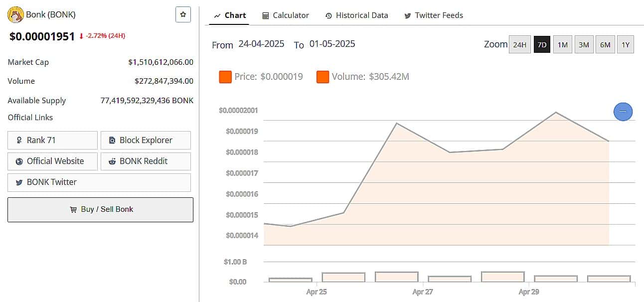Open the Official Website link
The image size is (644, 302).
[52, 161]
